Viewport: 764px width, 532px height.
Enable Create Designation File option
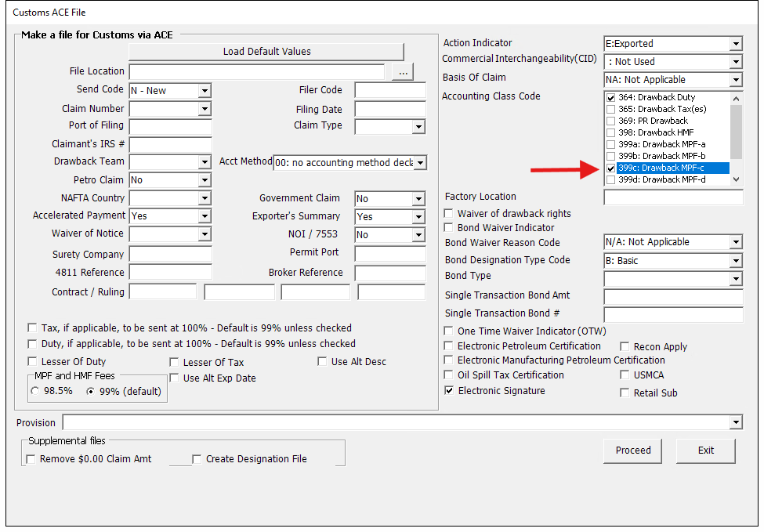pyautogui.click(x=197, y=459)
